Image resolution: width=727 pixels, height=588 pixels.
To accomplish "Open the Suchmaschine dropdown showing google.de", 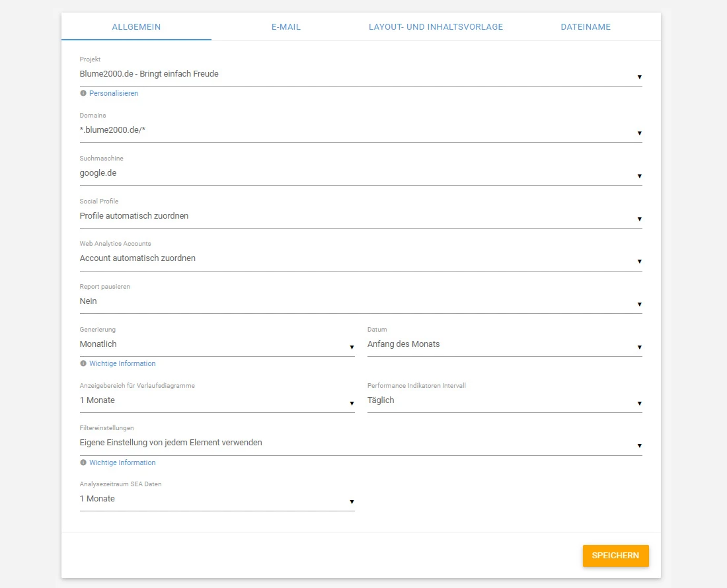I will pyautogui.click(x=360, y=174).
